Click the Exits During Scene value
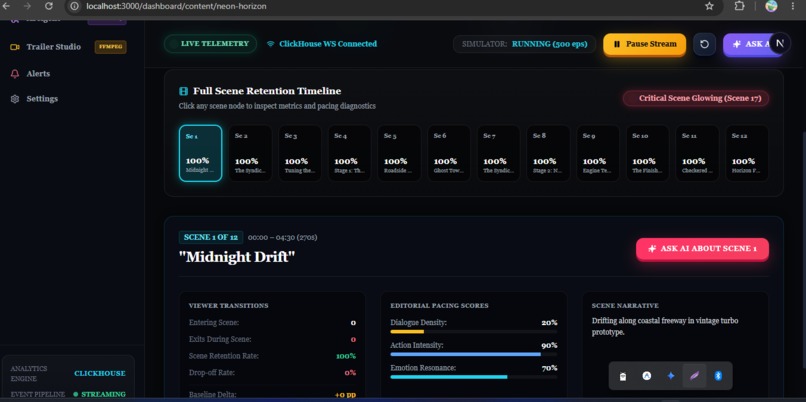Screen dimensions: 806x402 tap(353, 340)
